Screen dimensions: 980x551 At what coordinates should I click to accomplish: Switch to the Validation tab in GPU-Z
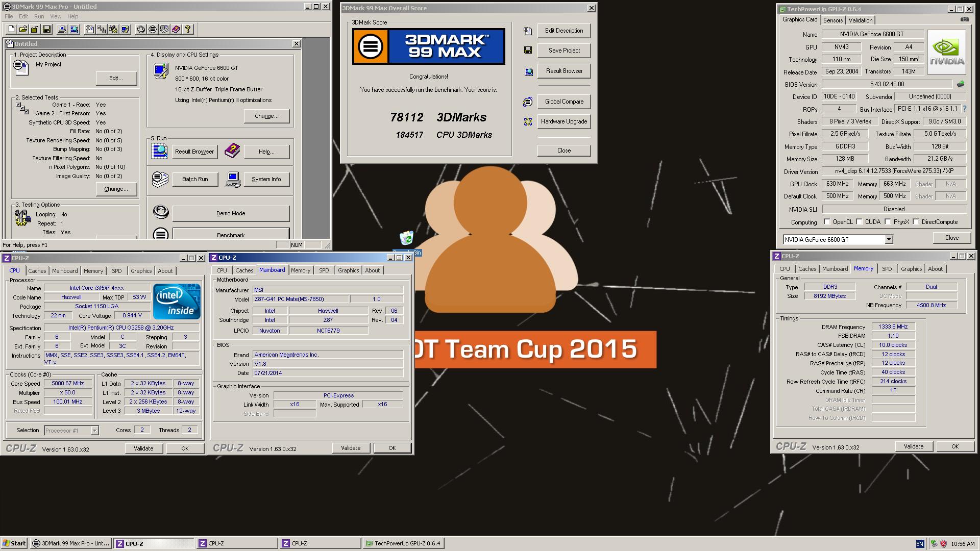tap(861, 20)
